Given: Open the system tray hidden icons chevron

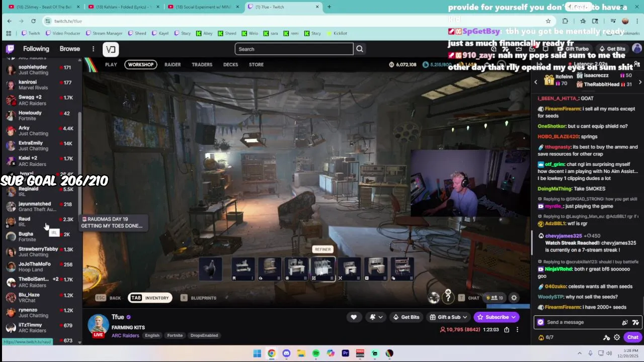Looking at the screenshot, I should tap(580, 353).
